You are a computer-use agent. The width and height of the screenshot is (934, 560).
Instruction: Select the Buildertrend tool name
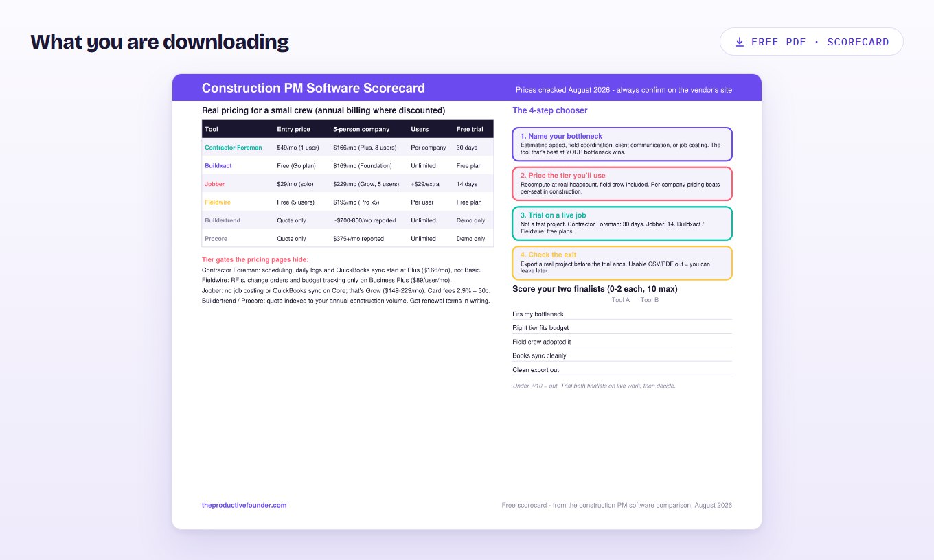[x=221, y=220]
